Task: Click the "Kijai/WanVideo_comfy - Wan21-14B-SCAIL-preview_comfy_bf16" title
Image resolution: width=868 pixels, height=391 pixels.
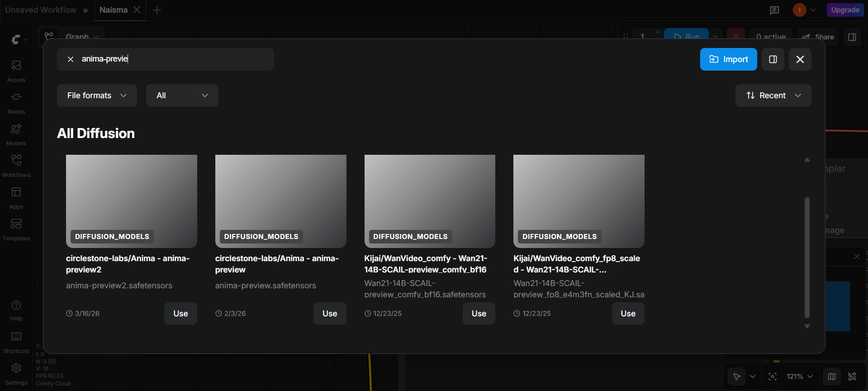Action: click(426, 264)
